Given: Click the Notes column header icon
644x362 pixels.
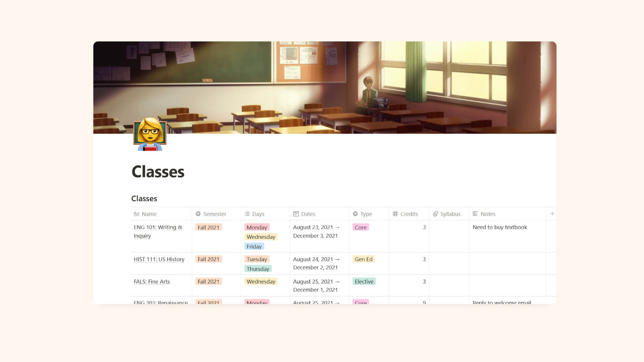Looking at the screenshot, I should pyautogui.click(x=475, y=214).
